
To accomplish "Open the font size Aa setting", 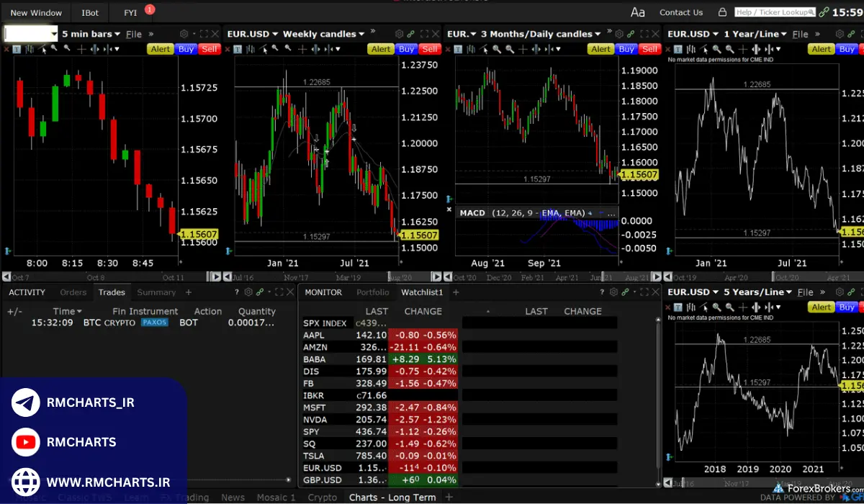I will coord(637,12).
